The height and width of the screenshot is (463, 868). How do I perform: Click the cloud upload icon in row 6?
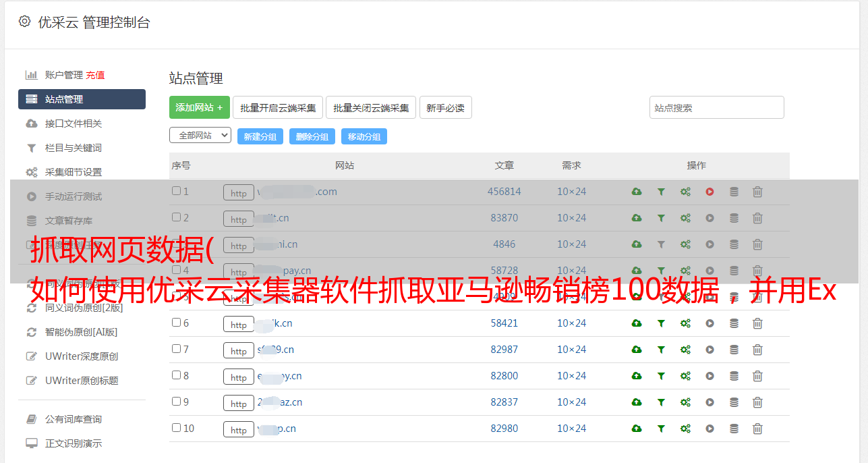tap(637, 323)
